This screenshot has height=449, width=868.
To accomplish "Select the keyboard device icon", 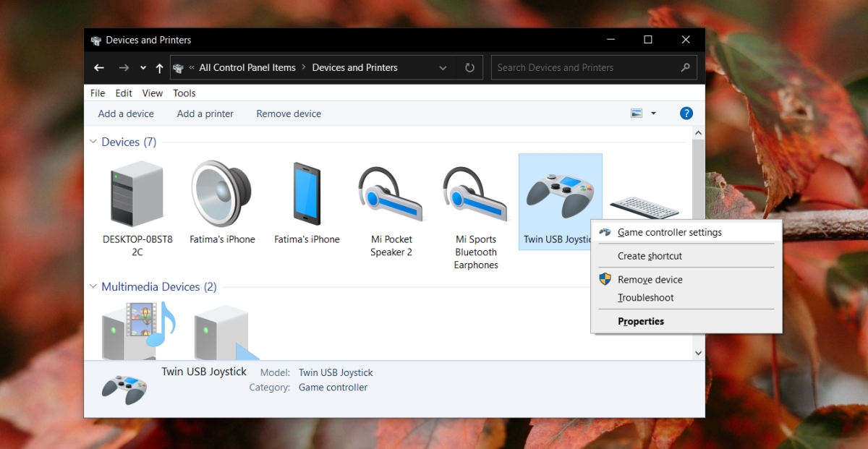I will tap(644, 208).
